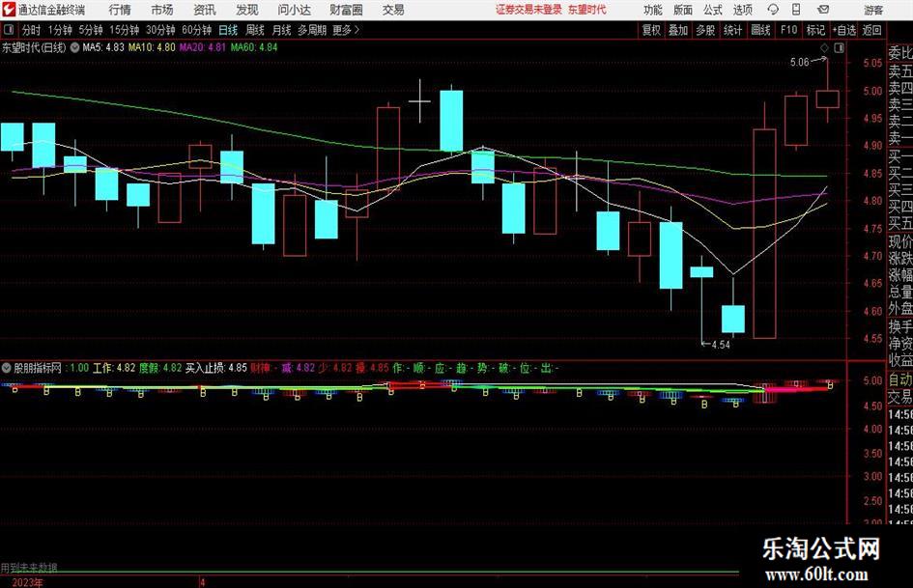Open the 问小达 menu
The width and height of the screenshot is (913, 588).
point(294,10)
